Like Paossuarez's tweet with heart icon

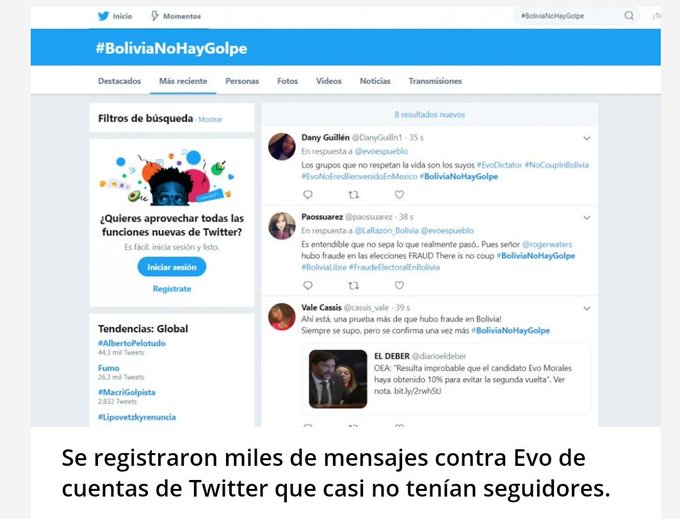pyautogui.click(x=399, y=285)
